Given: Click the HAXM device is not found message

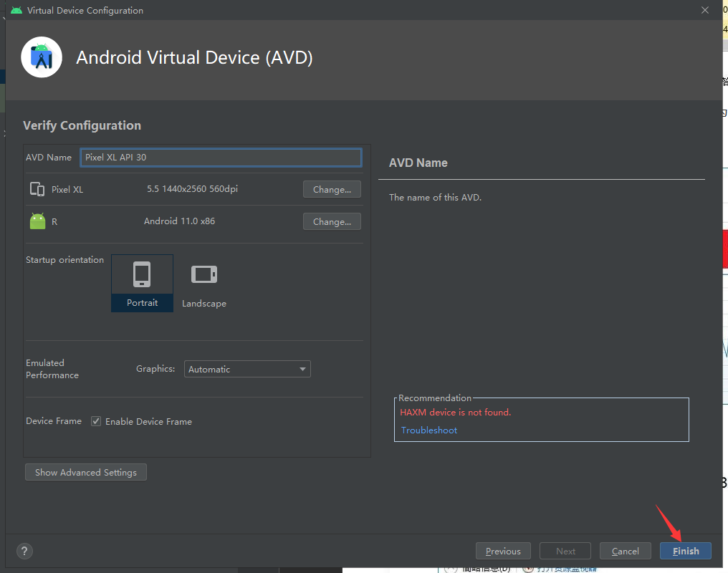Looking at the screenshot, I should pyautogui.click(x=455, y=412).
